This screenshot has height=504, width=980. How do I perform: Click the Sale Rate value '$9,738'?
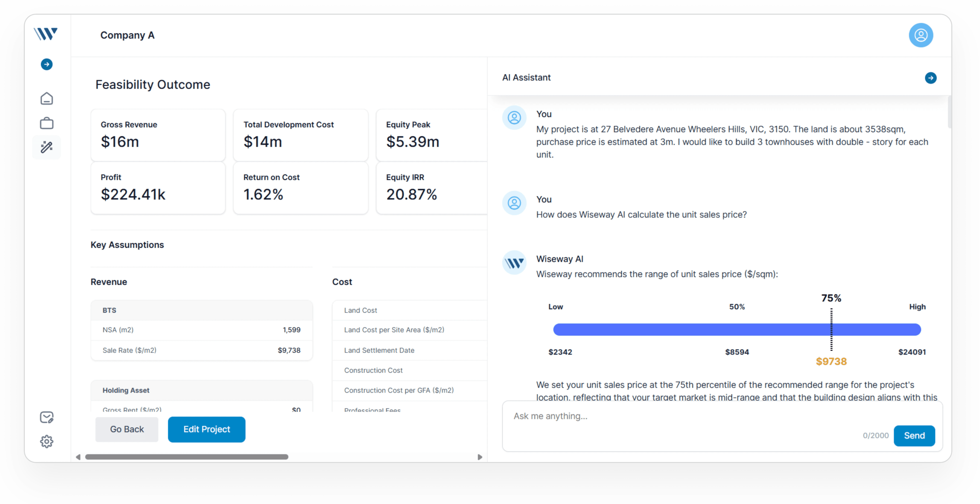click(289, 350)
